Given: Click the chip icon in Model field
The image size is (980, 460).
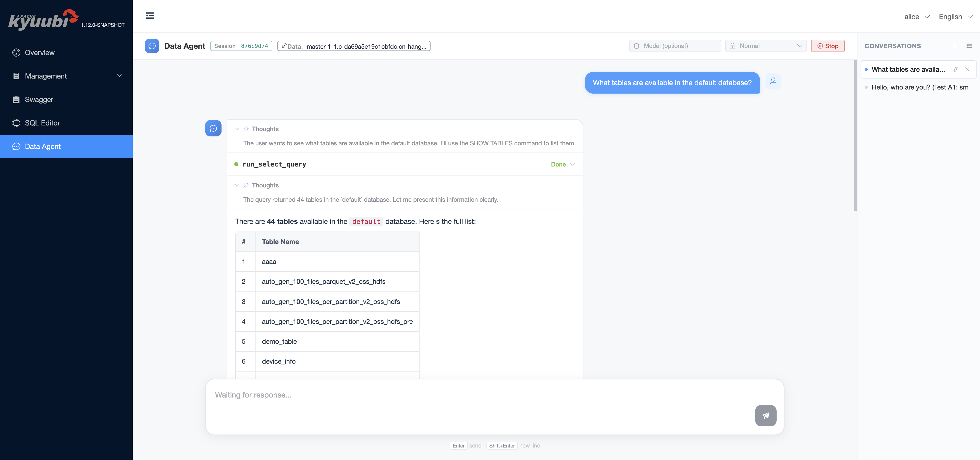Looking at the screenshot, I should click(636, 46).
